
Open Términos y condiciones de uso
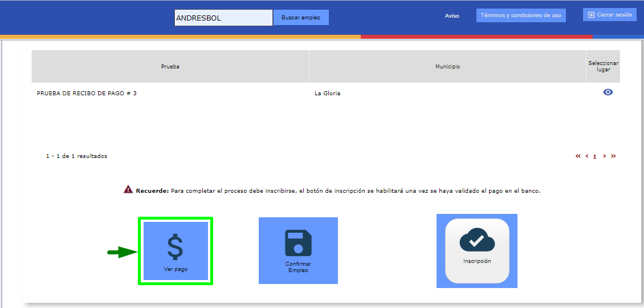520,15
